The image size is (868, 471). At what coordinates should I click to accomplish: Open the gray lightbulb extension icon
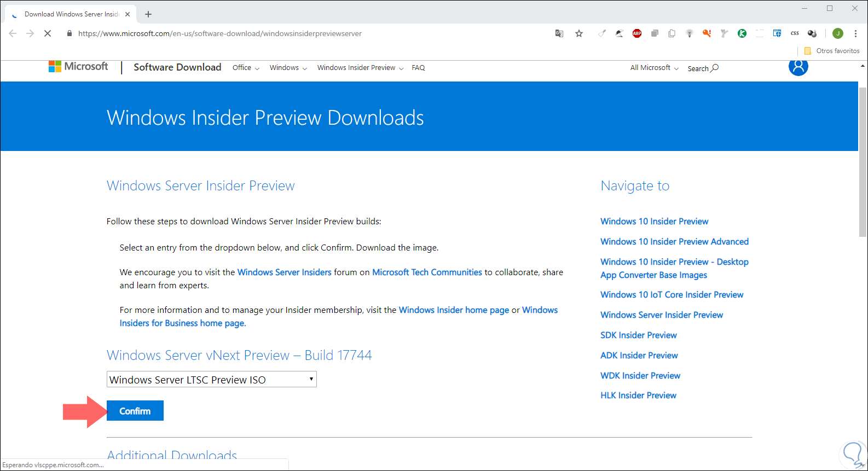pyautogui.click(x=690, y=33)
